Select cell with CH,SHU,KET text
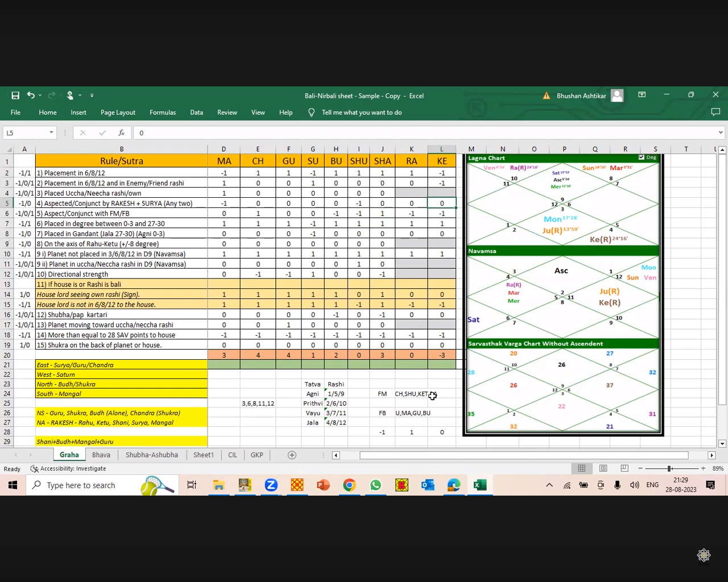 [x=411, y=394]
